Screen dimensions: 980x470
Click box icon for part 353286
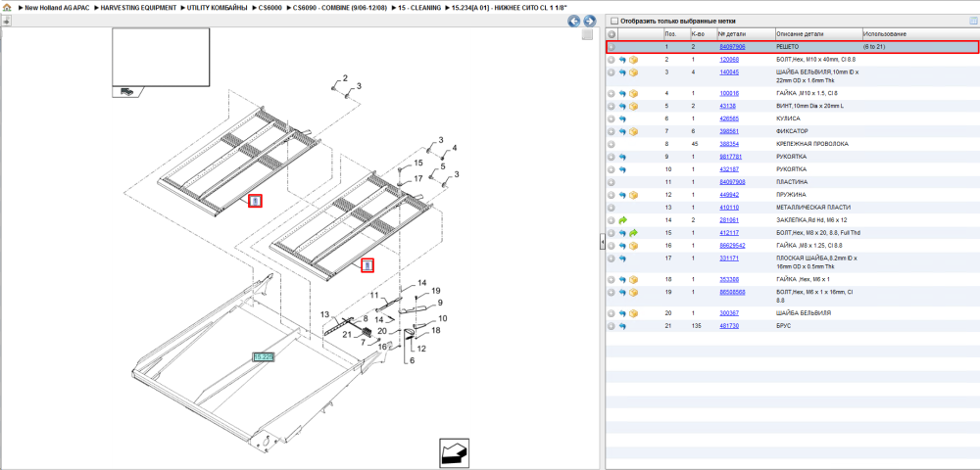(633, 280)
